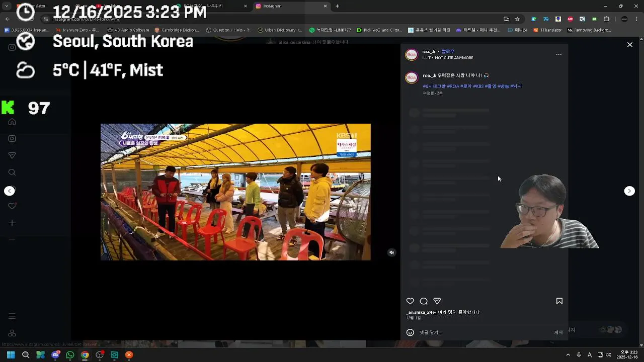Open the volume control in system tray
The image size is (644, 362).
point(608,355)
